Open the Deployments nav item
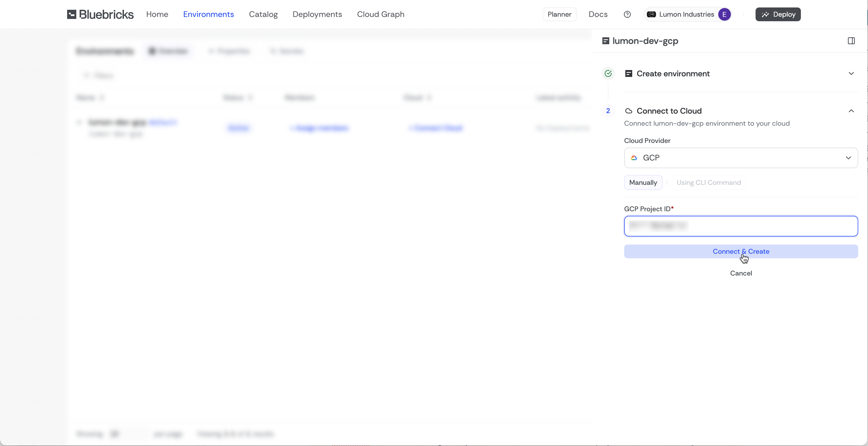The height and width of the screenshot is (446, 868). (317, 15)
